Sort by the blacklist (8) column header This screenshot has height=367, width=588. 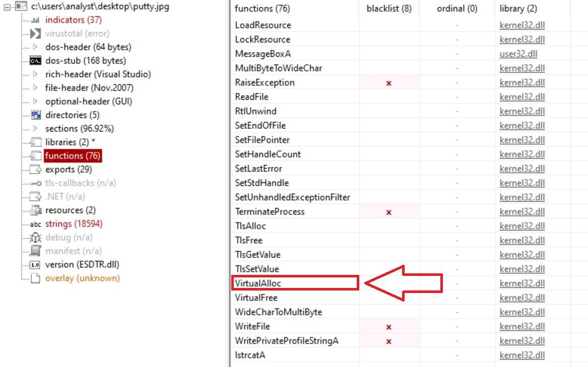coord(388,9)
